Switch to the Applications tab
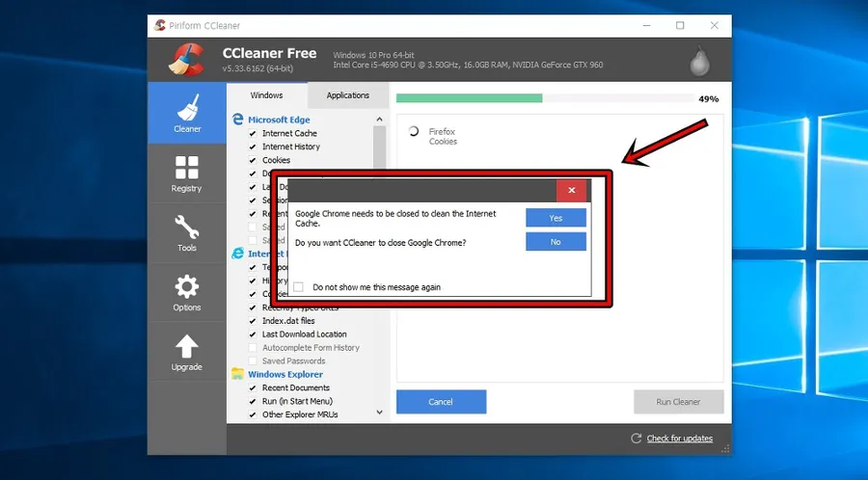This screenshot has height=480, width=868. tap(347, 95)
